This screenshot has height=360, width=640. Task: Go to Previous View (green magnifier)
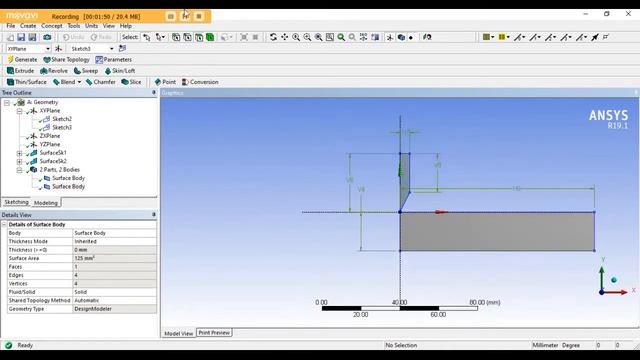341,37
